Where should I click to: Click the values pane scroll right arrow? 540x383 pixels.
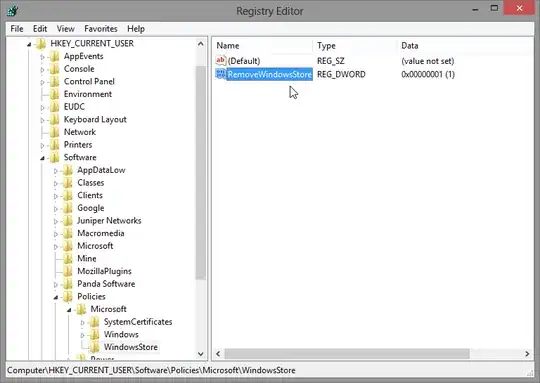pos(527,354)
